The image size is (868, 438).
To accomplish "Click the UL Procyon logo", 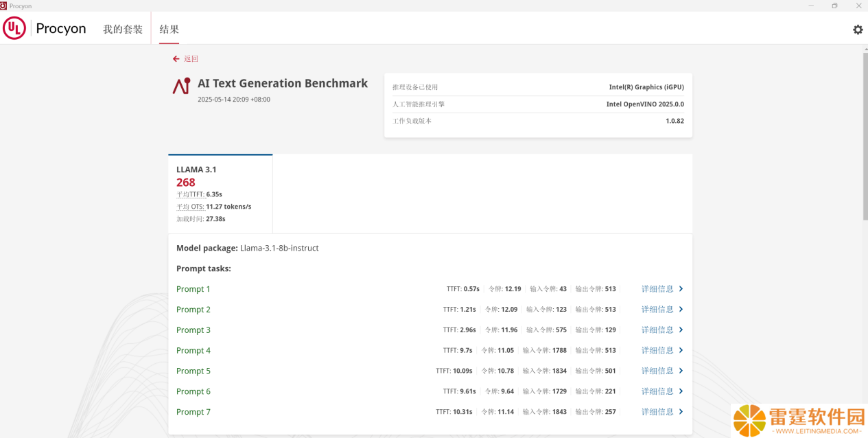I will 45,28.
